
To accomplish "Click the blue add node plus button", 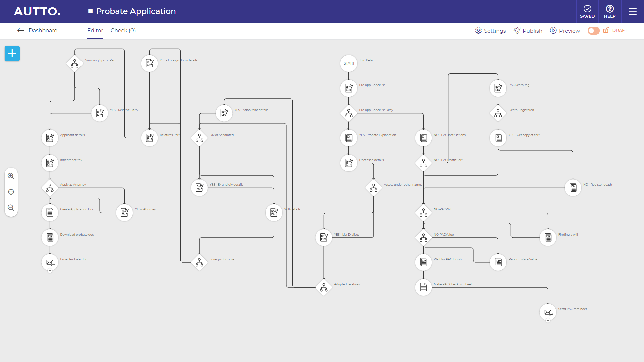I will pos(12,53).
